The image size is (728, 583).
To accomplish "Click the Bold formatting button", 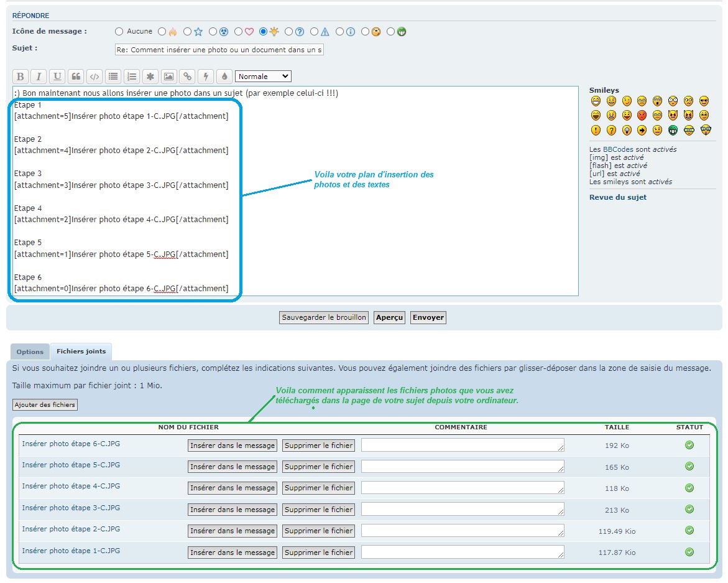I will click(x=21, y=77).
